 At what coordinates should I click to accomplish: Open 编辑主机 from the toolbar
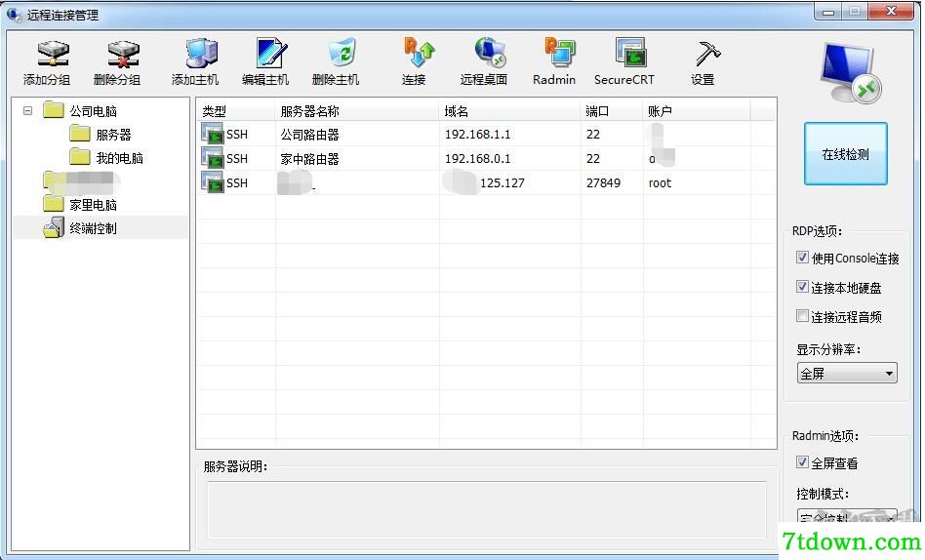pyautogui.click(x=271, y=53)
